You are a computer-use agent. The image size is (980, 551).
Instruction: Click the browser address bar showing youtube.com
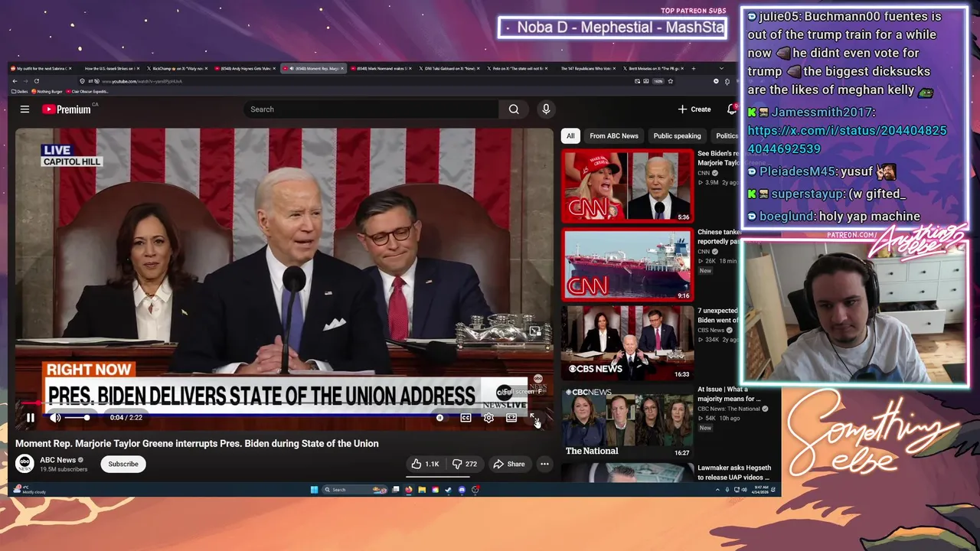tap(375, 81)
